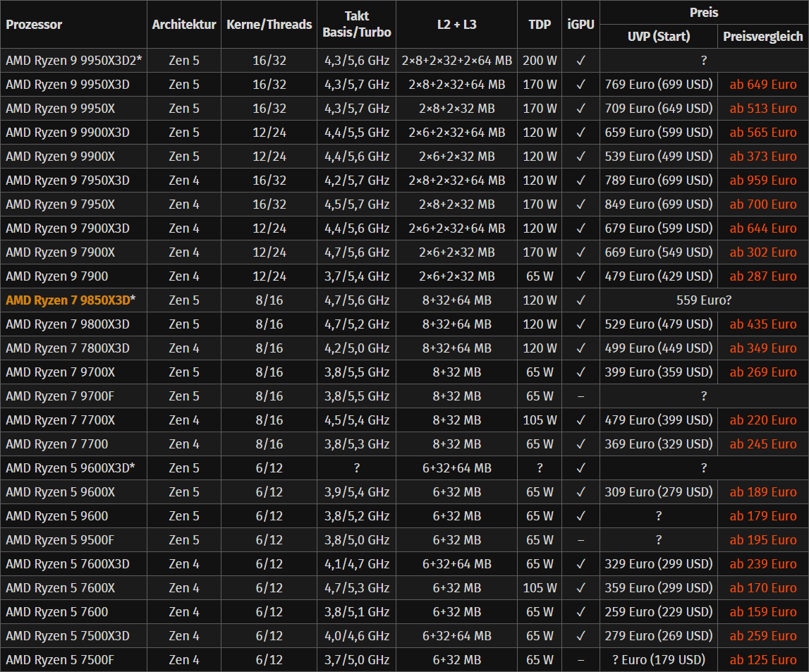Open 'ab 159 Euro' price comparison
809x672 pixels.
[x=762, y=612]
